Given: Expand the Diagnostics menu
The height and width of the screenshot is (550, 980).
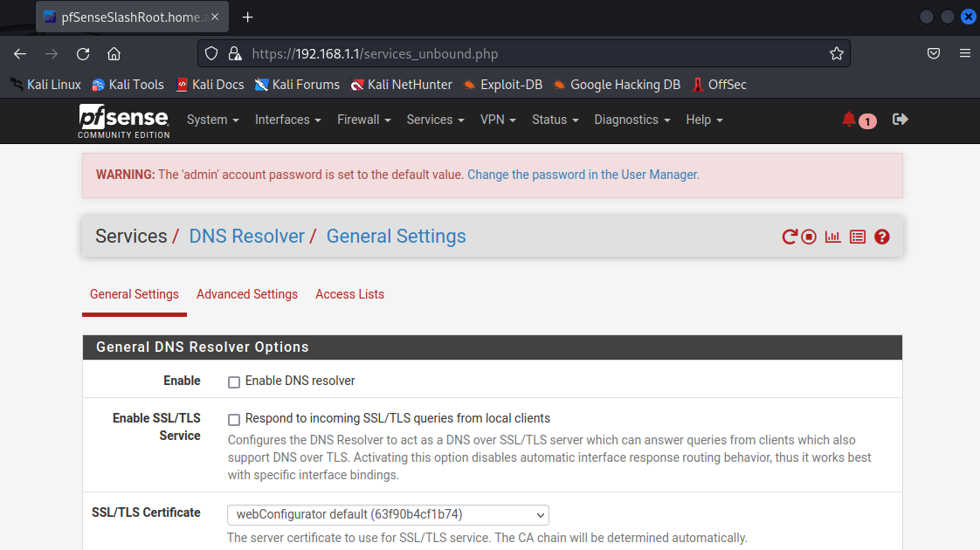Looking at the screenshot, I should [x=631, y=120].
